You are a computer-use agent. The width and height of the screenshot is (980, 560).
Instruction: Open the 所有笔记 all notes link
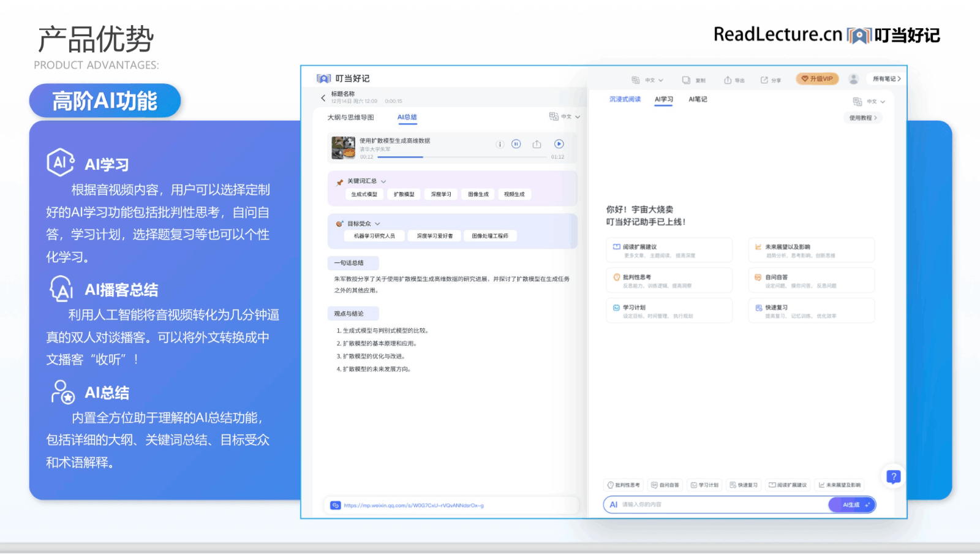tap(886, 79)
